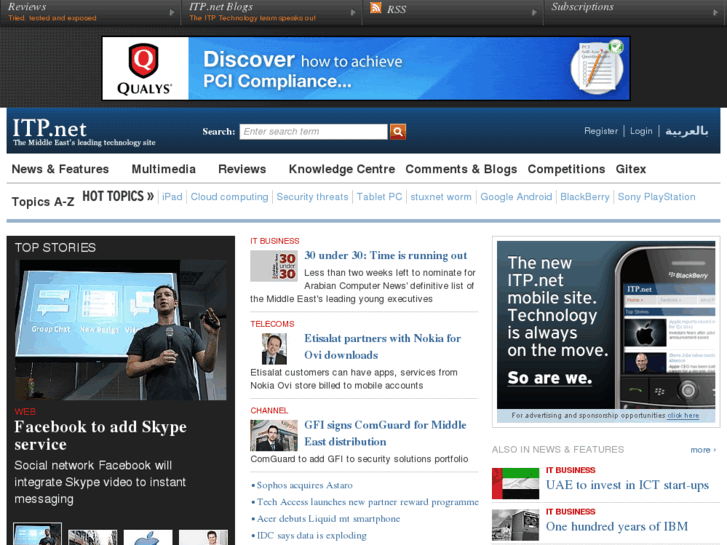
Task: Open the News & Features menu
Action: point(60,169)
